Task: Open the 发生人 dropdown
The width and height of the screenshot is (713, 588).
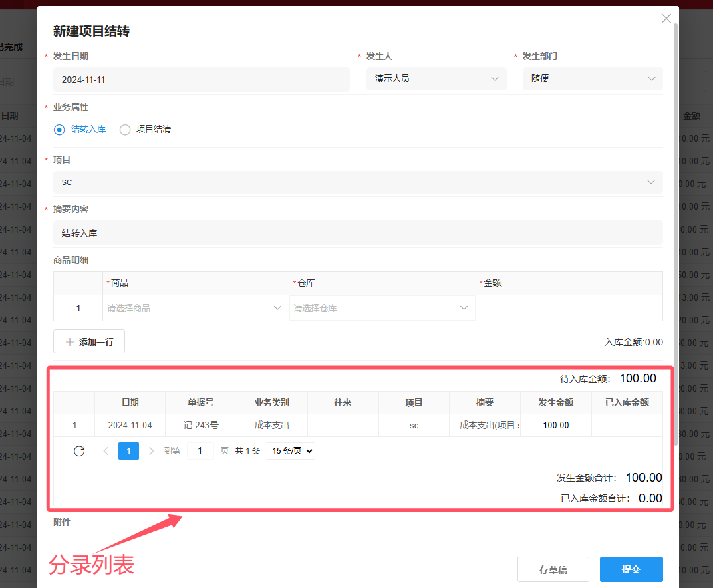Action: 436,79
